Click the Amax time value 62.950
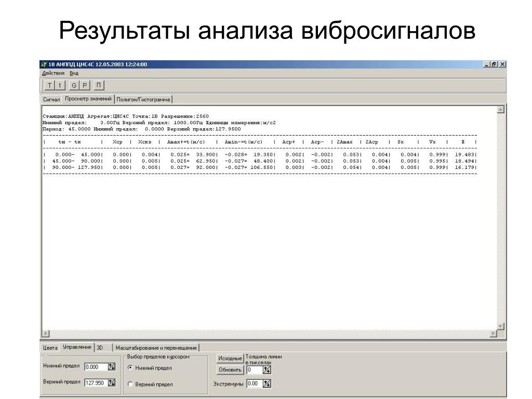This screenshot has width=532, height=399. (206, 161)
